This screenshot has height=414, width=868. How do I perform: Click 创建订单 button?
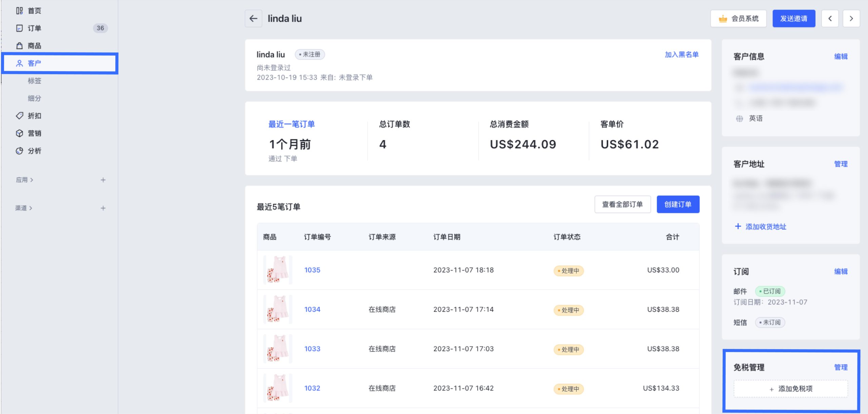[x=677, y=204]
